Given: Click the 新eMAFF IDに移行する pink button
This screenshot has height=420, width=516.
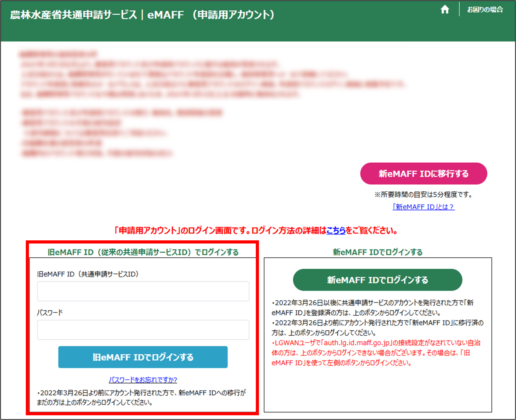Looking at the screenshot, I should coord(423,173).
